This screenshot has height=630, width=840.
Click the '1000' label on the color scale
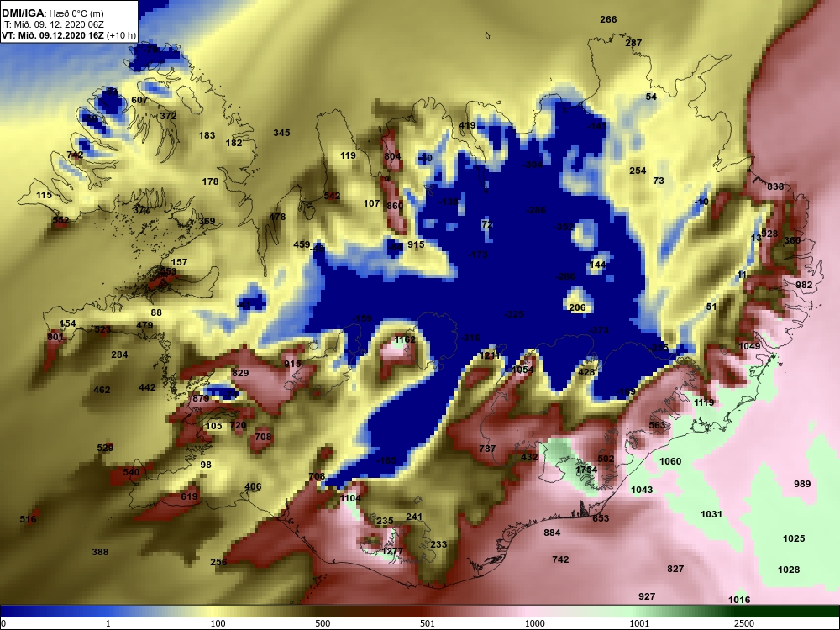[534, 623]
